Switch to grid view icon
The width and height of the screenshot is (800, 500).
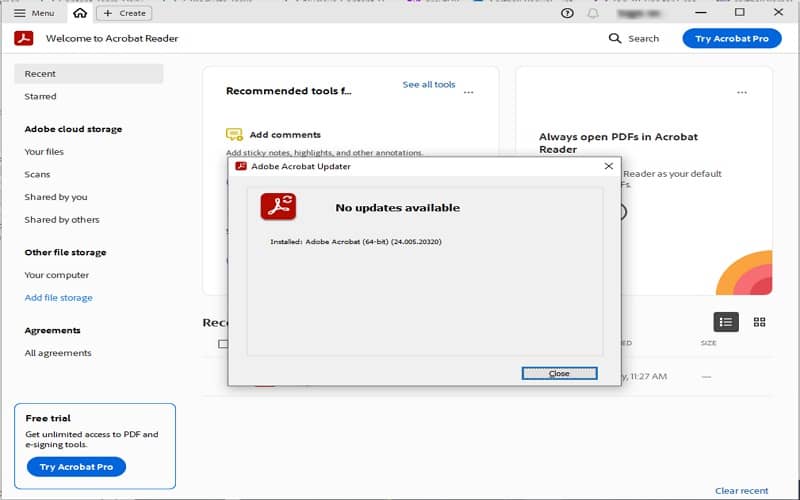click(759, 322)
